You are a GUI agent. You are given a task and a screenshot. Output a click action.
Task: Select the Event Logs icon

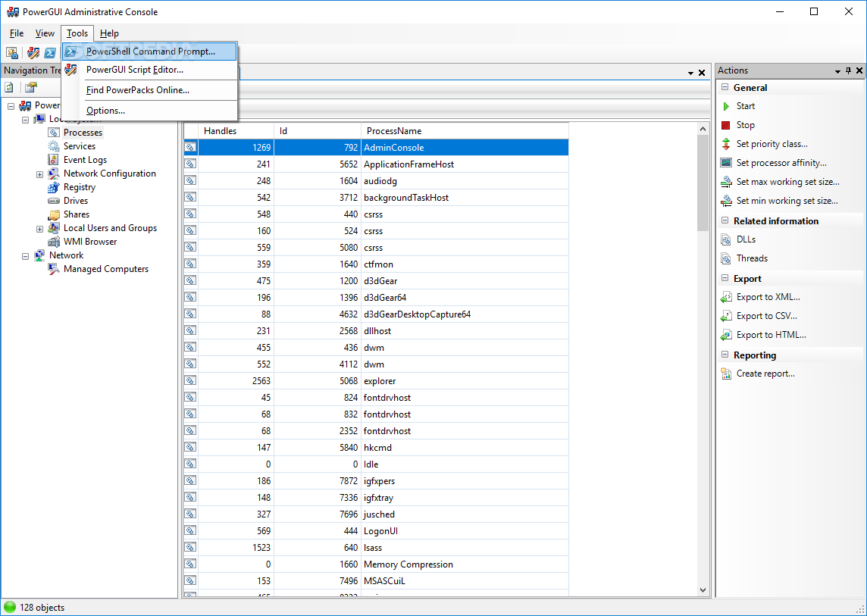coord(54,160)
